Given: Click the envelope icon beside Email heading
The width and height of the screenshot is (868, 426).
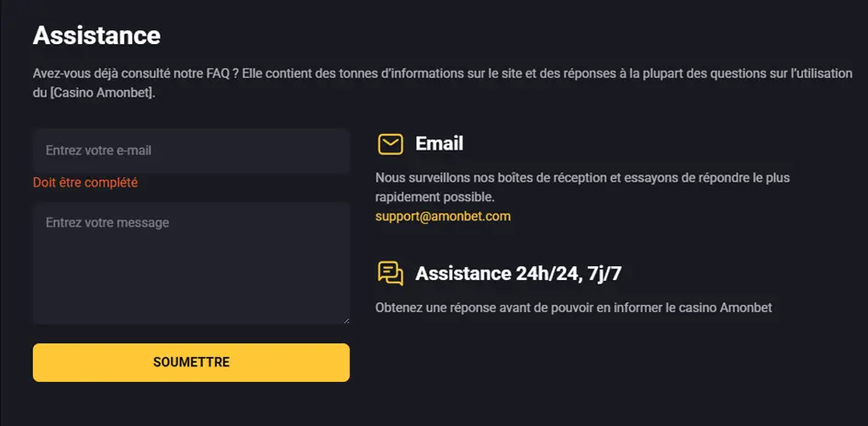Looking at the screenshot, I should click(390, 144).
